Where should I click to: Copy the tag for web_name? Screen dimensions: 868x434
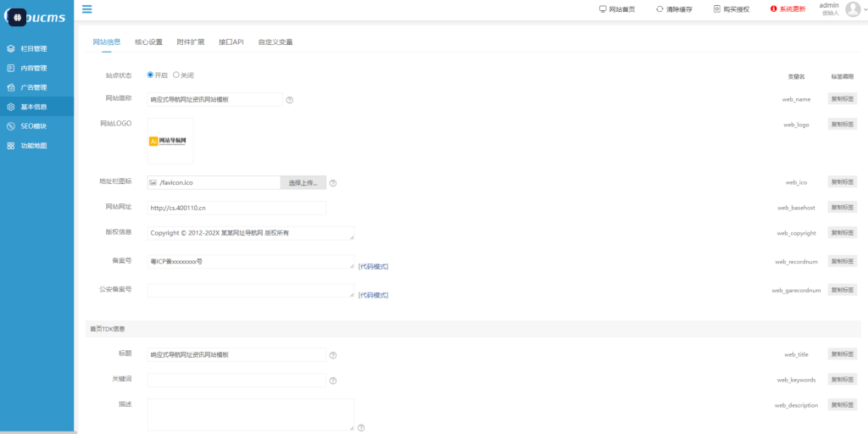pyautogui.click(x=842, y=99)
